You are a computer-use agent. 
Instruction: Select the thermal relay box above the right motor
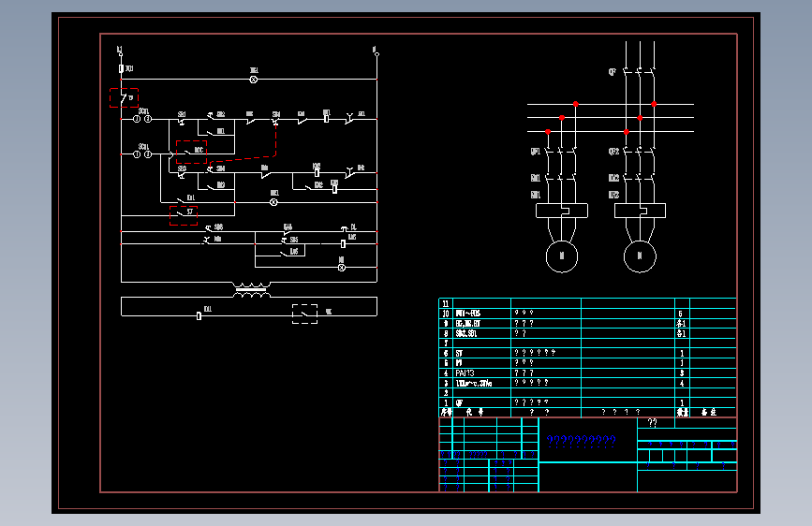(640, 211)
